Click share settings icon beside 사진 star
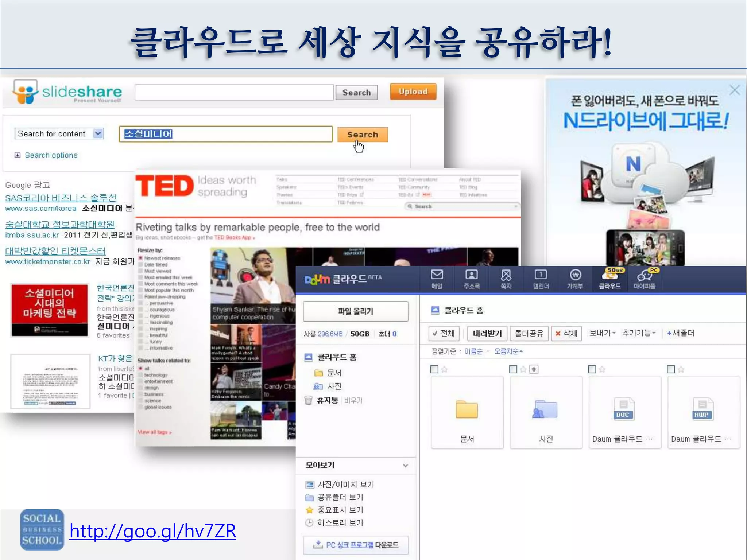 (x=534, y=369)
